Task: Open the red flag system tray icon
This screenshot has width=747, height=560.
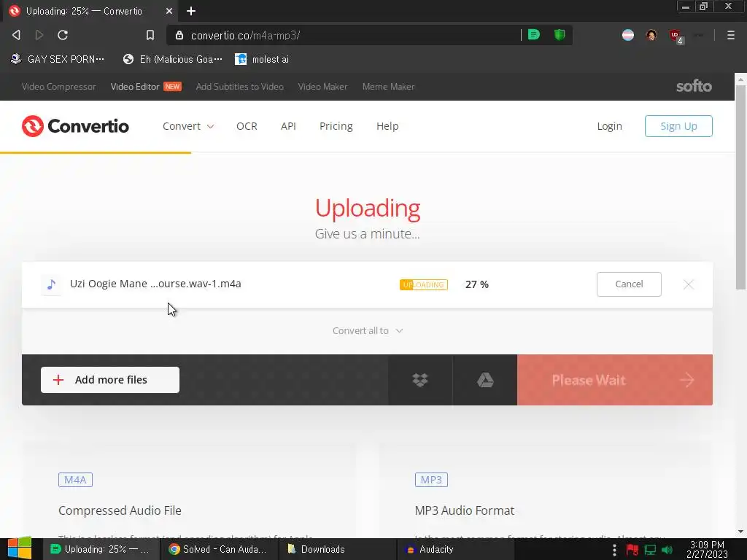Action: (632, 550)
